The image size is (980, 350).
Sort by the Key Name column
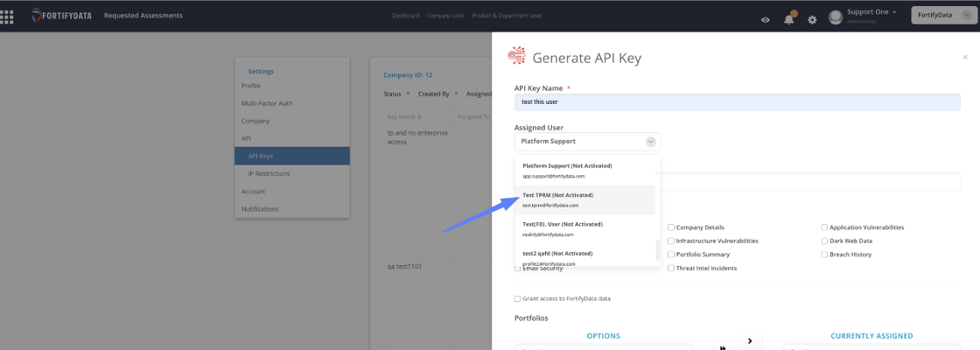[404, 117]
